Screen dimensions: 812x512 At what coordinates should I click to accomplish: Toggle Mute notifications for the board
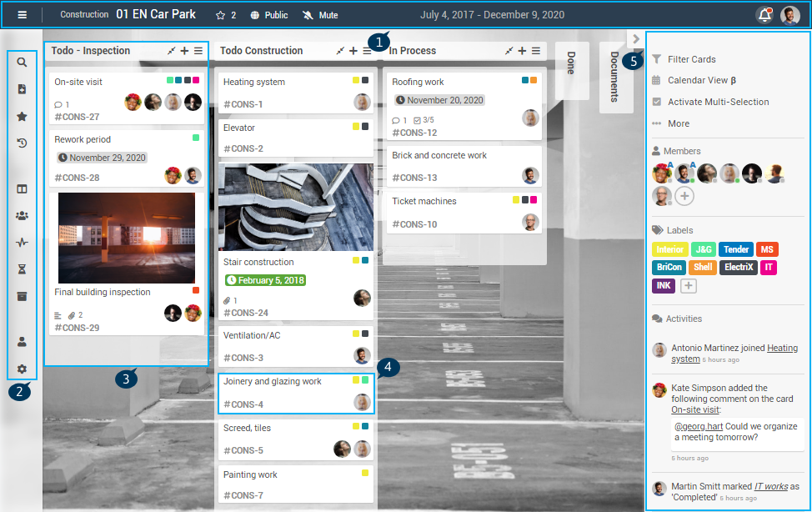coord(320,15)
